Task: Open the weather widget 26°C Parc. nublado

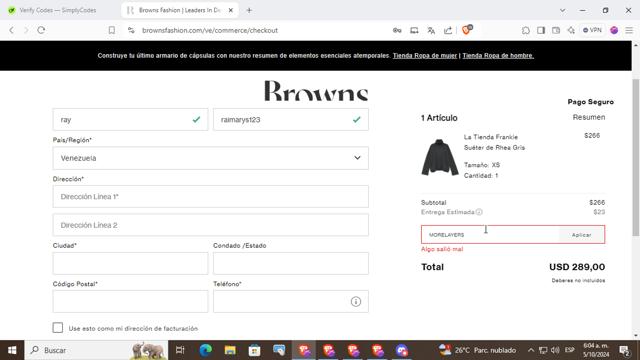Action: (x=478, y=350)
